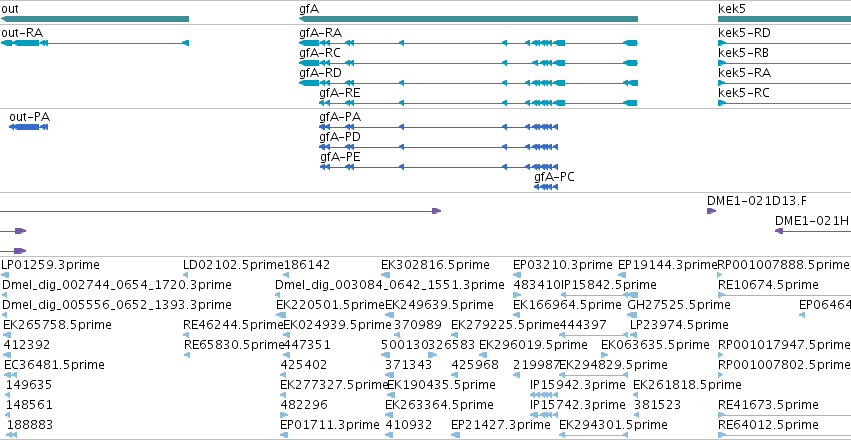Click EST entry 186142
The width and height of the screenshot is (851, 440).
click(307, 265)
